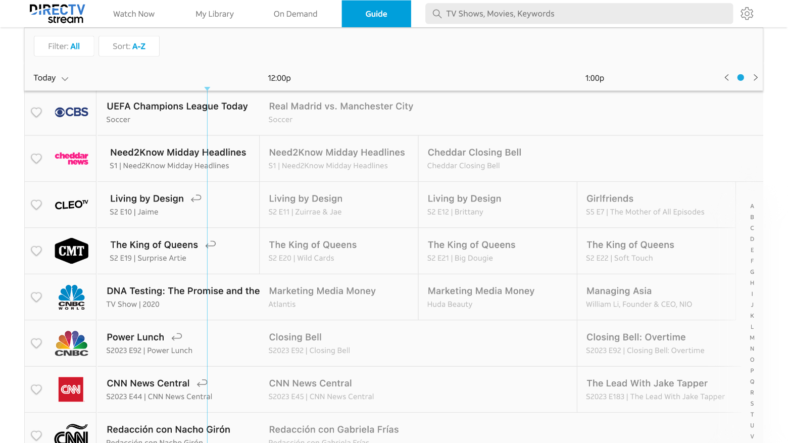Go to next time slot arrow
788x443 pixels.
755,77
